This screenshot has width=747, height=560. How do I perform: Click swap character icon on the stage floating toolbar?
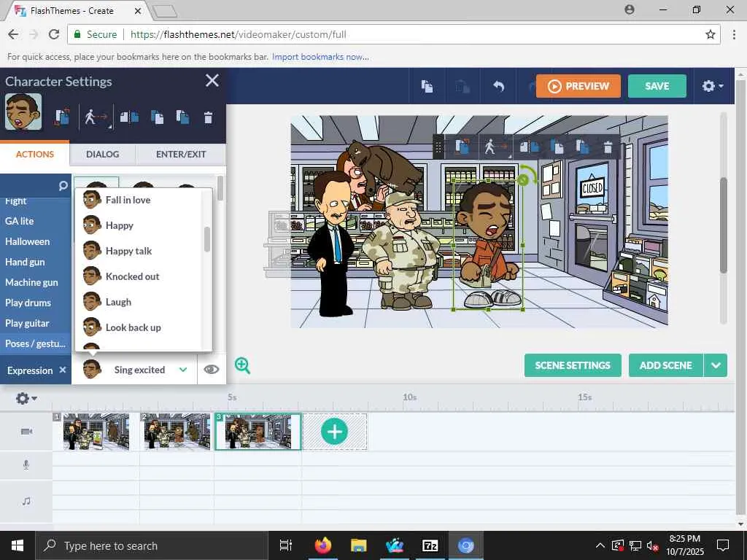[462, 147]
